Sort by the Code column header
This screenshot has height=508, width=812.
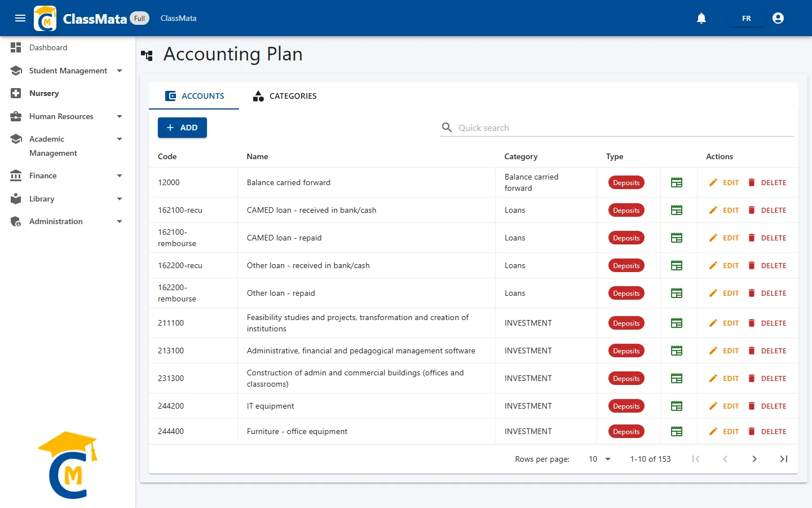click(x=167, y=156)
